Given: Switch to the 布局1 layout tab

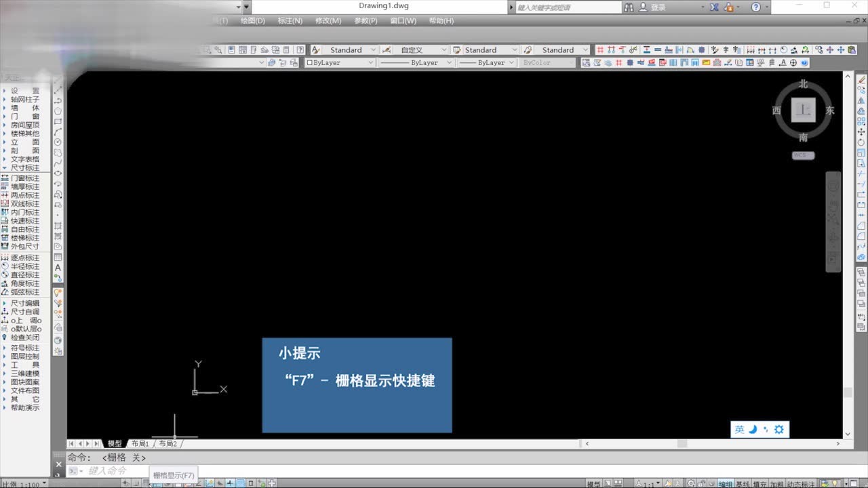Looking at the screenshot, I should click(x=140, y=443).
